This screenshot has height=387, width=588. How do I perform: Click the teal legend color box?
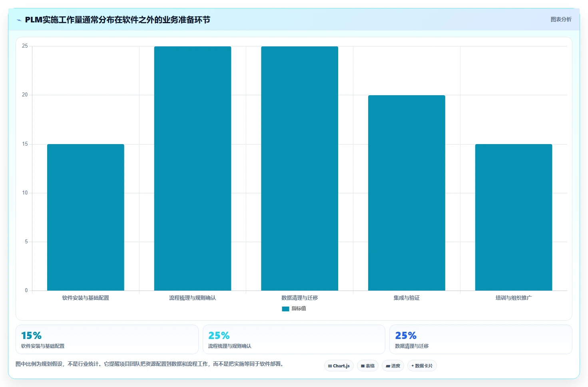point(285,309)
